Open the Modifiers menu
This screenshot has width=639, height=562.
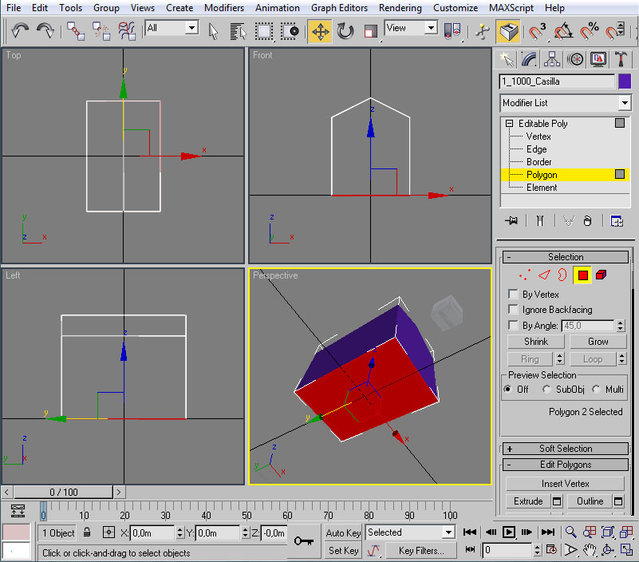click(224, 8)
